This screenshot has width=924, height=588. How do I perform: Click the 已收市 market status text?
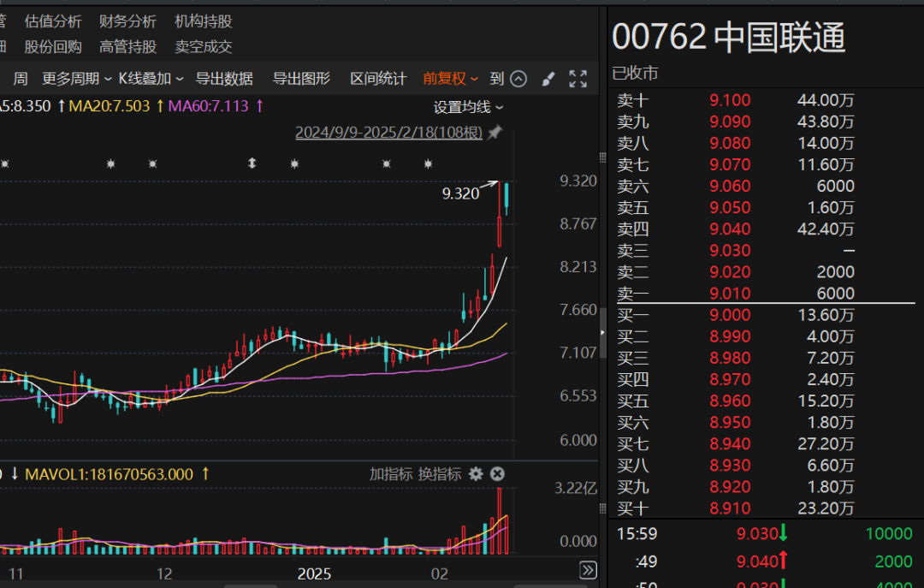click(635, 73)
